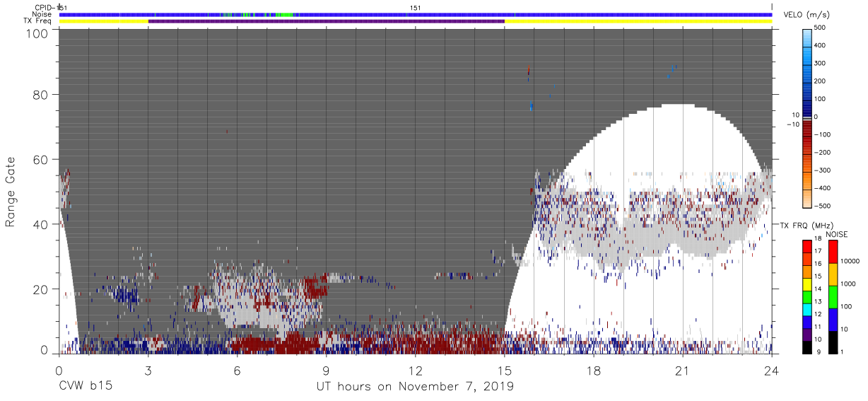Click the 13 label on the TX FRQ legend
Screen dimensions: 868x401
(x=818, y=301)
